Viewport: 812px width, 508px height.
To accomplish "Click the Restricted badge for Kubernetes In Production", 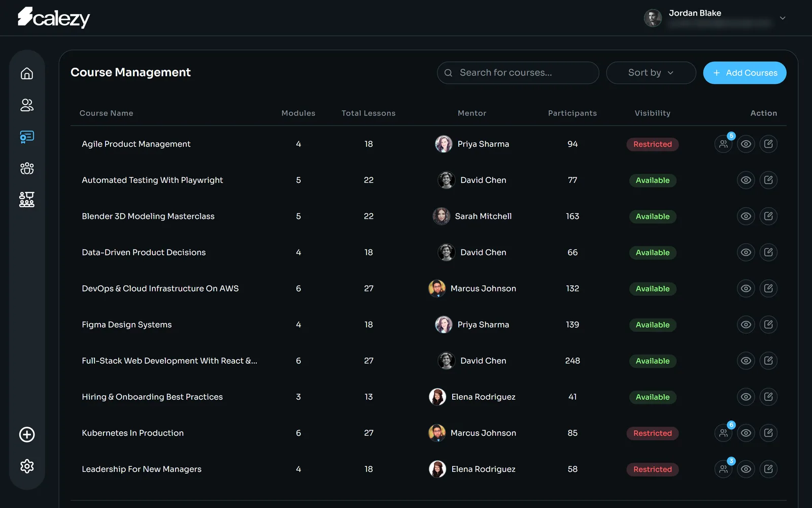I will point(653,433).
